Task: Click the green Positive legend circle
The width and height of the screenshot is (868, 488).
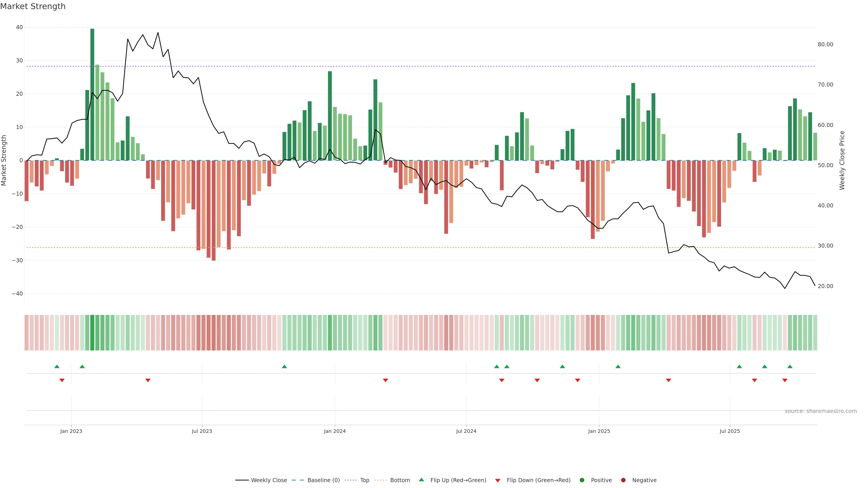Action: tap(582, 480)
